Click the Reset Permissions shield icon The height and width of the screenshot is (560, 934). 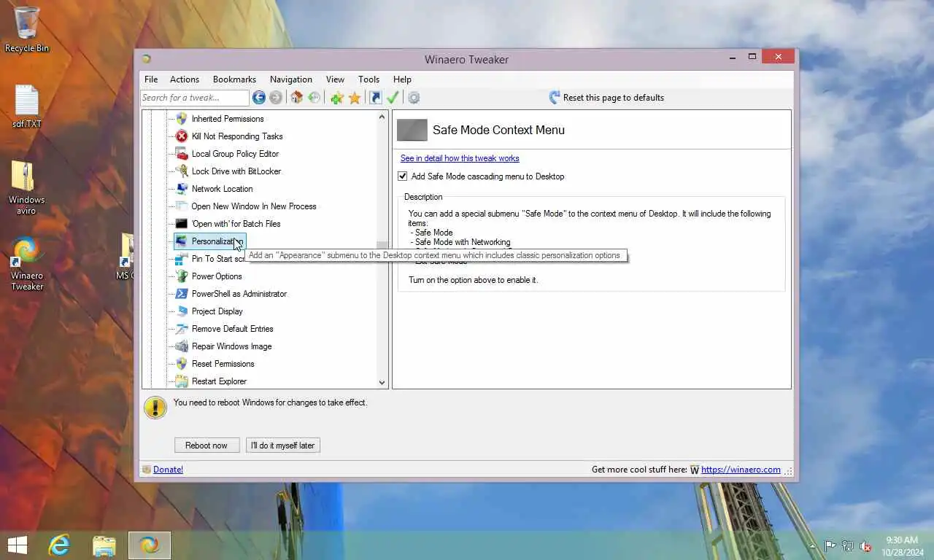click(182, 364)
